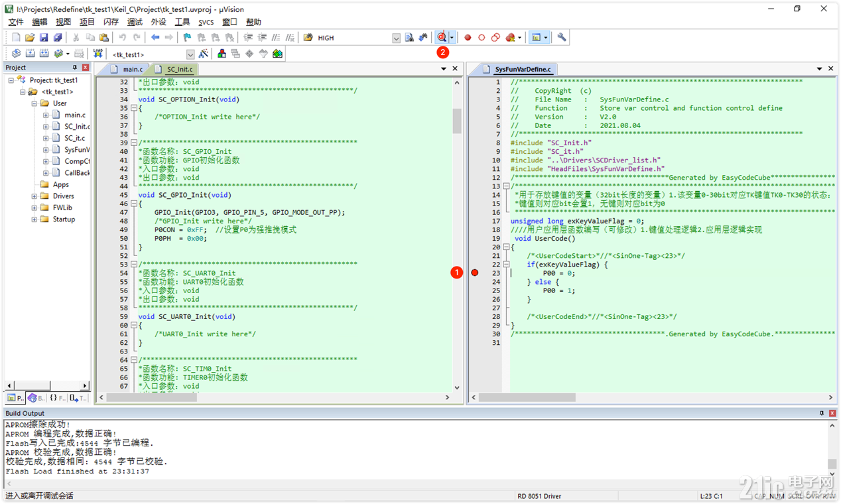Open the 调试 menu

[135, 22]
